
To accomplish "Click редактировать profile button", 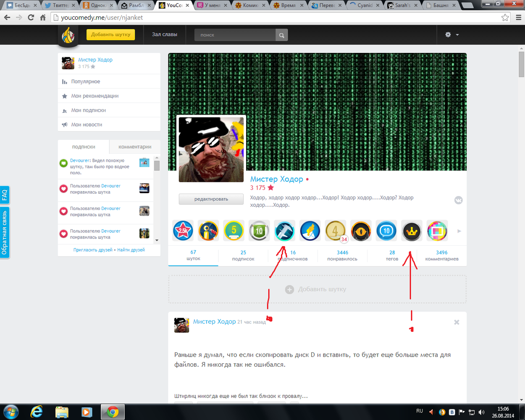I will tap(211, 199).
